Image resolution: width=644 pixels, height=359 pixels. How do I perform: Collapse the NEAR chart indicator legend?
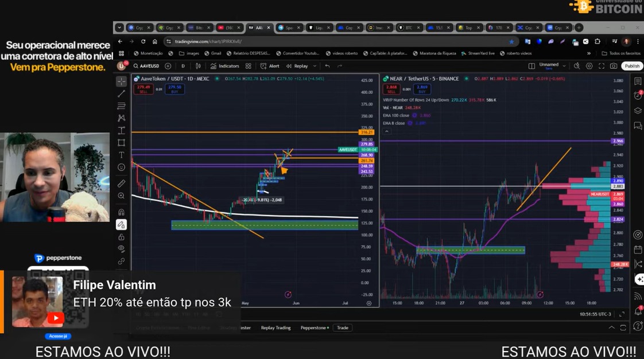tap(386, 131)
